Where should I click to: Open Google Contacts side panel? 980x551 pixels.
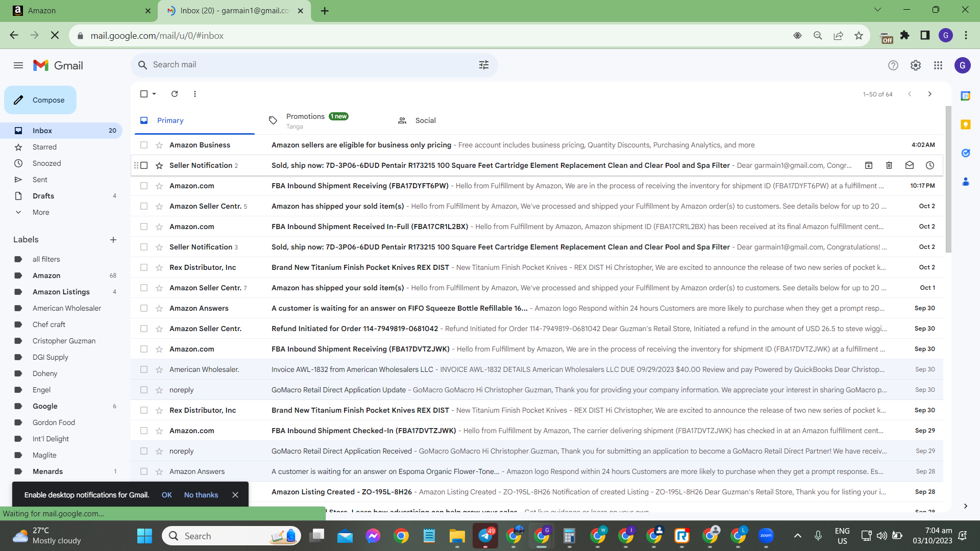coord(966,182)
